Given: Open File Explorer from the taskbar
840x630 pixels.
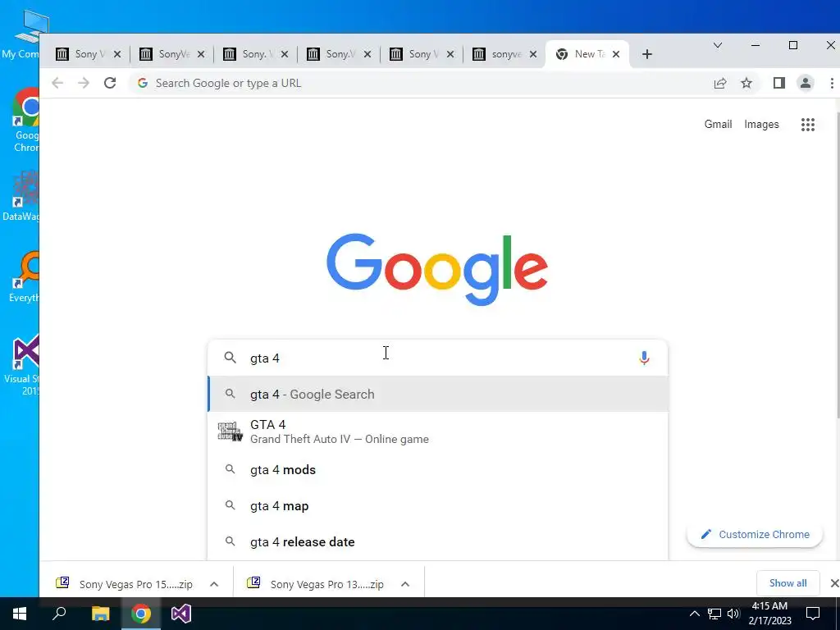Looking at the screenshot, I should click(x=100, y=614).
